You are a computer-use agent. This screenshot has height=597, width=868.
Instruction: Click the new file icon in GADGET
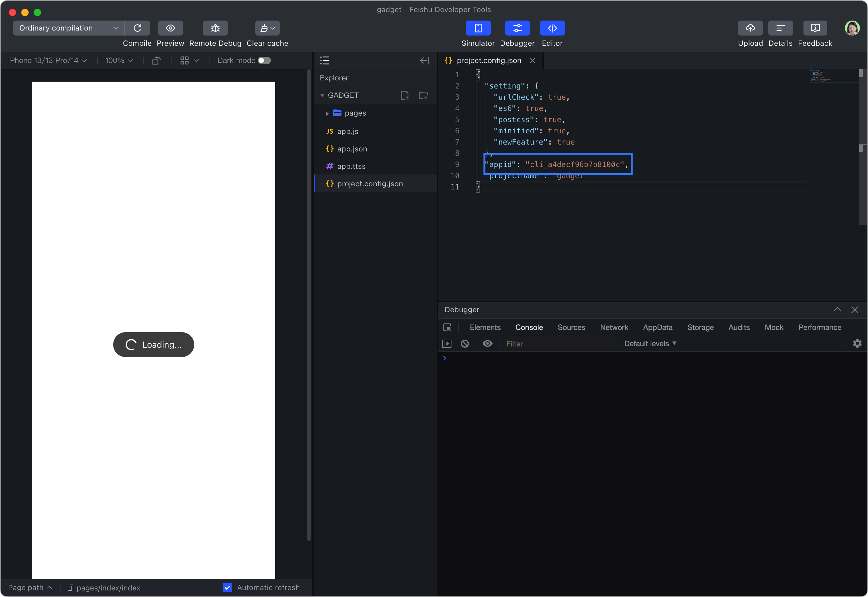[x=405, y=95]
